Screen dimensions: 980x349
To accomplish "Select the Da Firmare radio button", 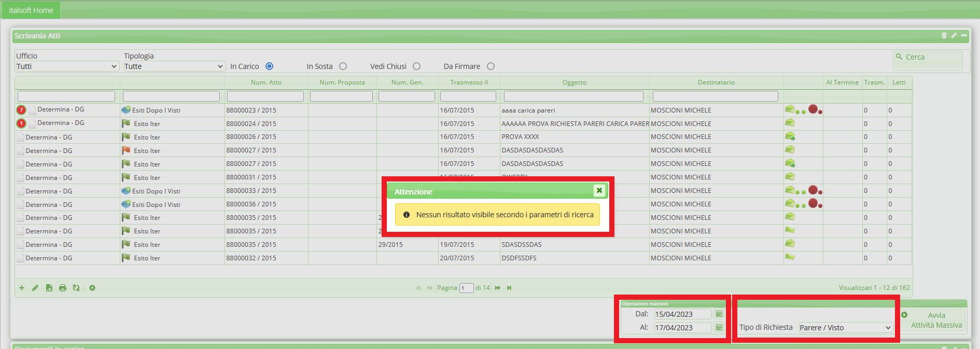I will coord(491,66).
